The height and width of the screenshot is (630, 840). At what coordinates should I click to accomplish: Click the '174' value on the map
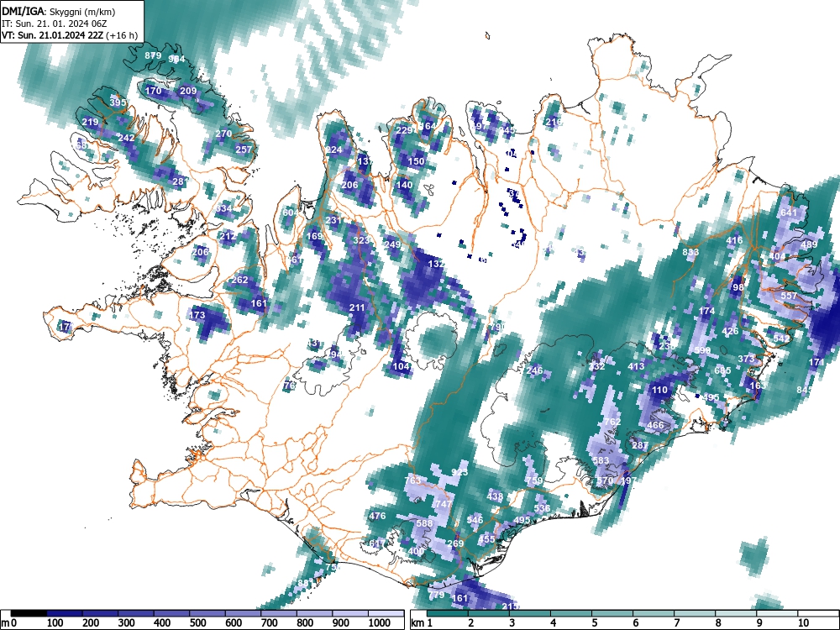click(706, 311)
